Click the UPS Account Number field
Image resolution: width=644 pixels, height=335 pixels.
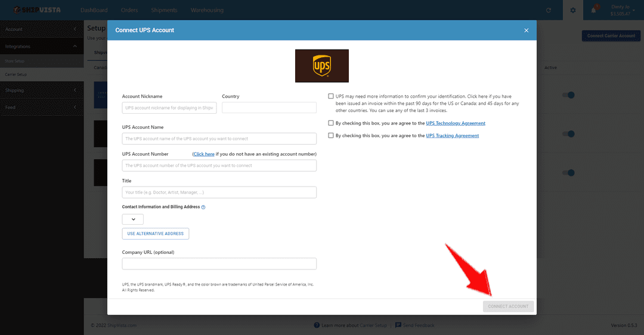[219, 166]
